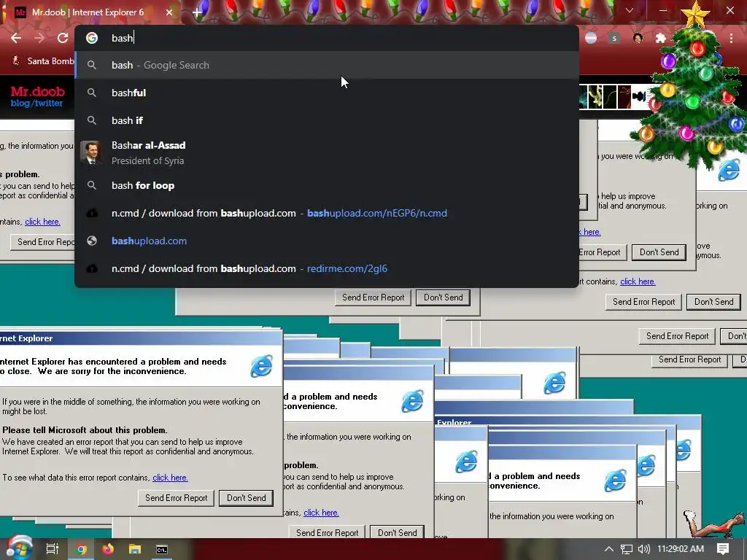Click the yellow swirl thumbnail in header

(x=595, y=97)
